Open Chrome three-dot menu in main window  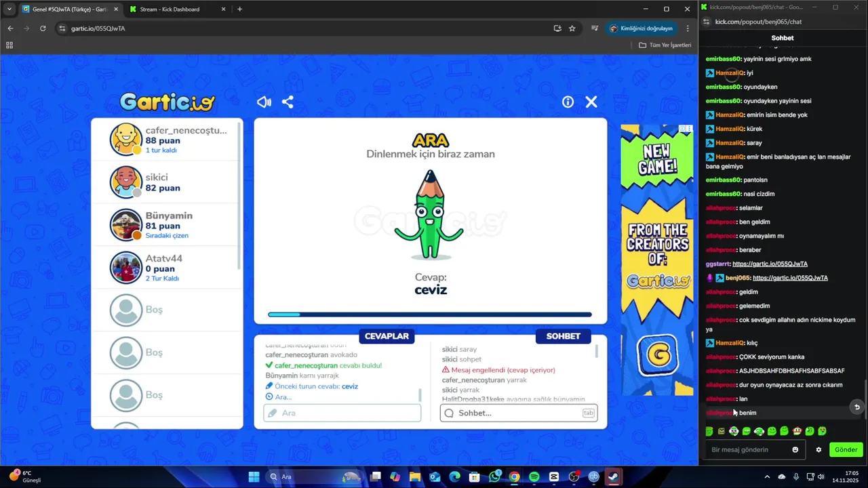(688, 28)
